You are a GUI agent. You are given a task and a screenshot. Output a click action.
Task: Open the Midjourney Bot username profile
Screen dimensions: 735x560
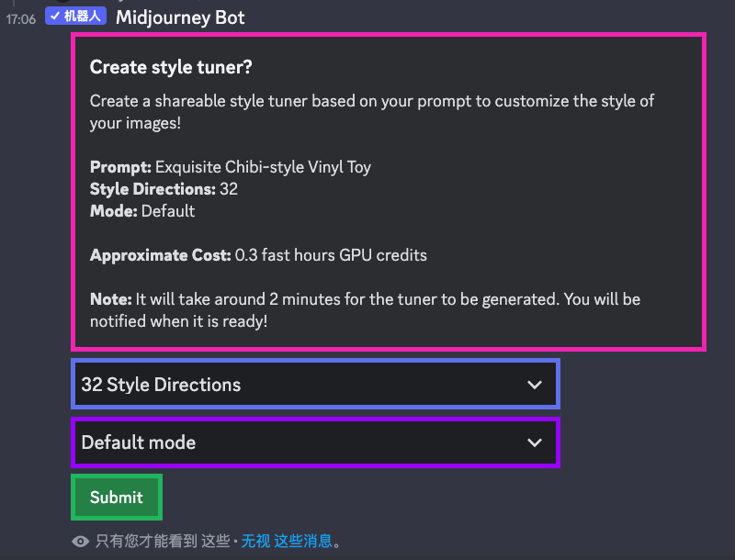pos(180,17)
